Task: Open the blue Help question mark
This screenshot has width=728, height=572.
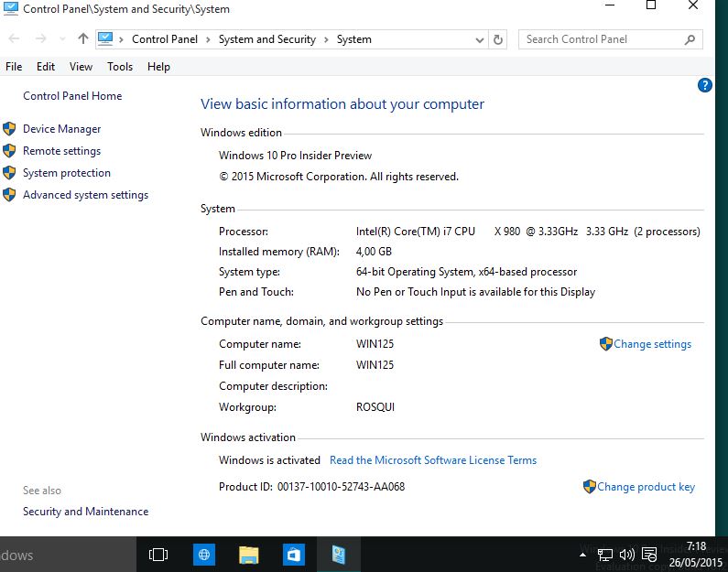Action: click(704, 85)
